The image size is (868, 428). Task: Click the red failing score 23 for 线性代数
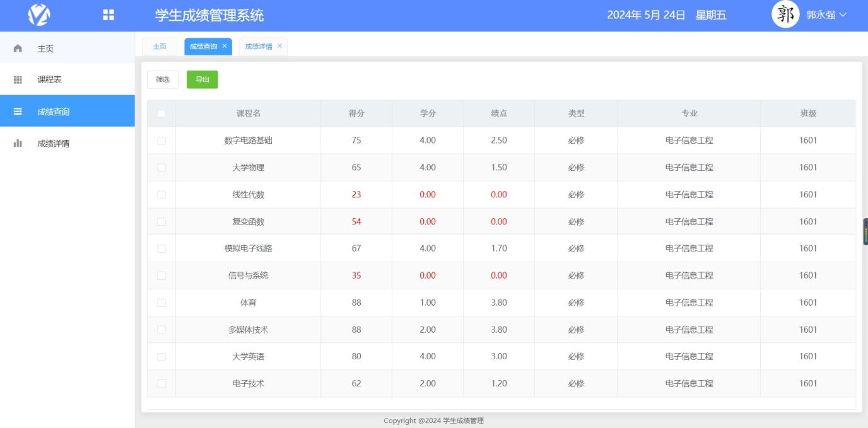click(x=356, y=194)
